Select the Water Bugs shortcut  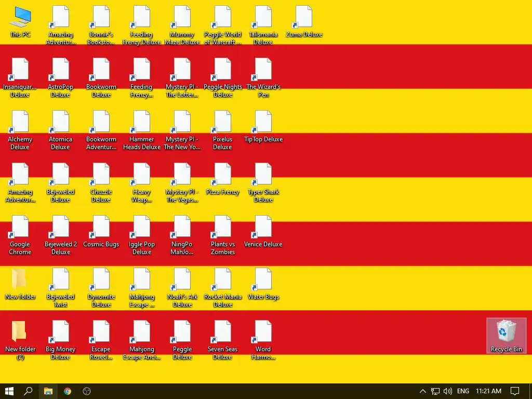[263, 284]
